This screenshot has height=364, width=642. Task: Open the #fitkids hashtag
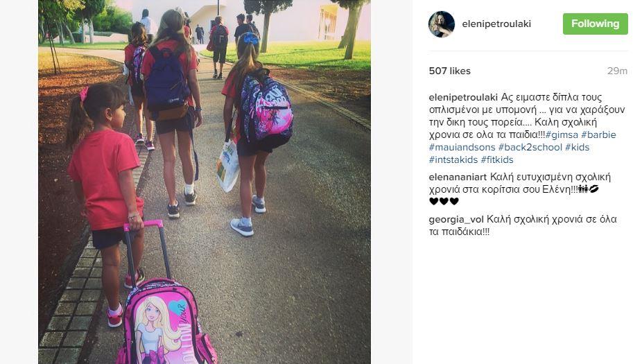pos(497,159)
